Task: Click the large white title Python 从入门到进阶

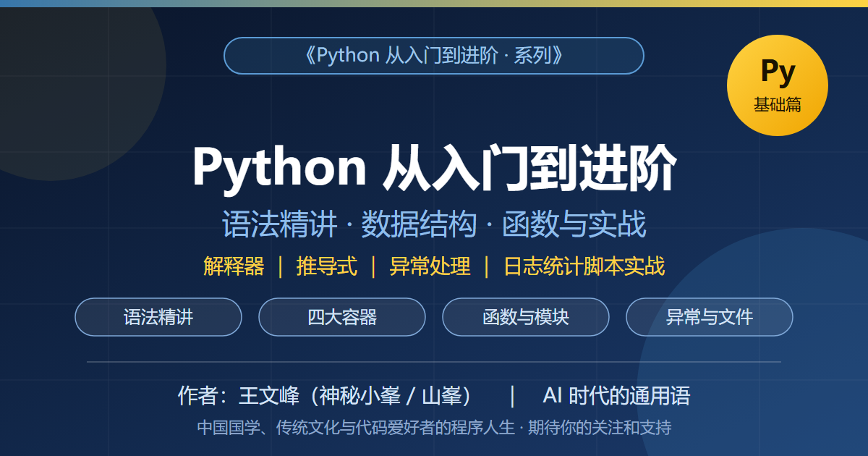Action: (434, 168)
